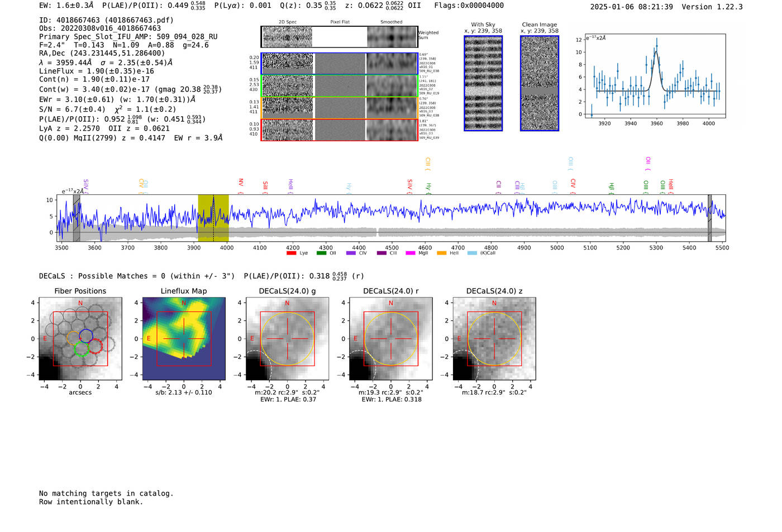Click the yellow highlighted region in spectrum
The image size is (782, 532).
click(x=213, y=218)
